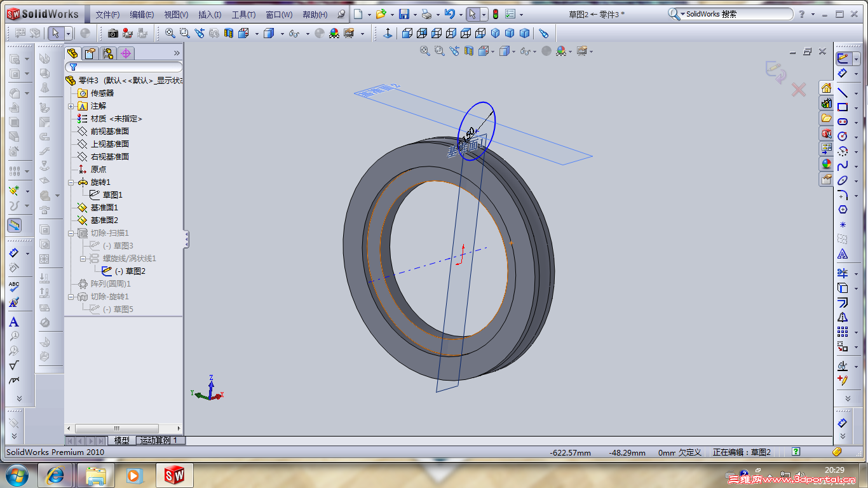Select the Polygon sketch tool
Screen dimensions: 868x488
click(x=843, y=210)
